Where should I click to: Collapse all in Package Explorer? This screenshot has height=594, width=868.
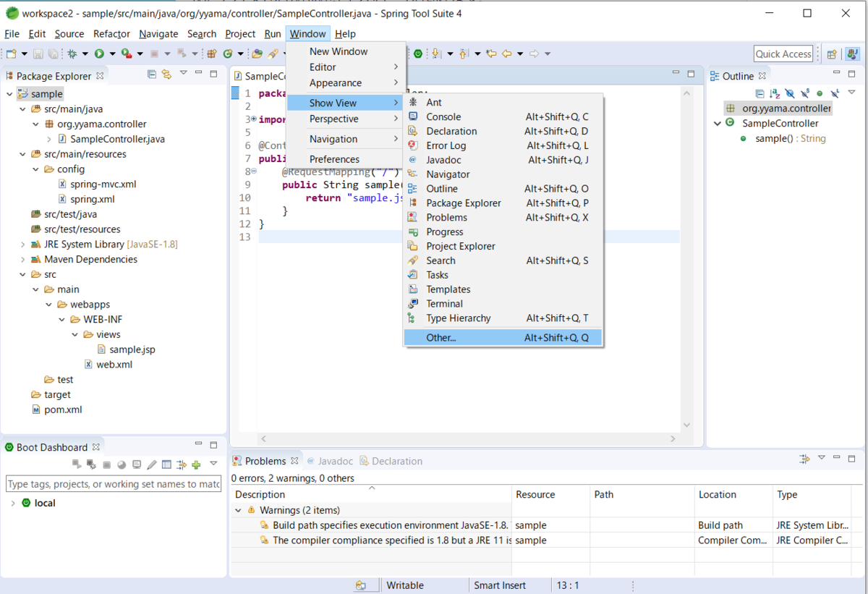click(x=152, y=74)
